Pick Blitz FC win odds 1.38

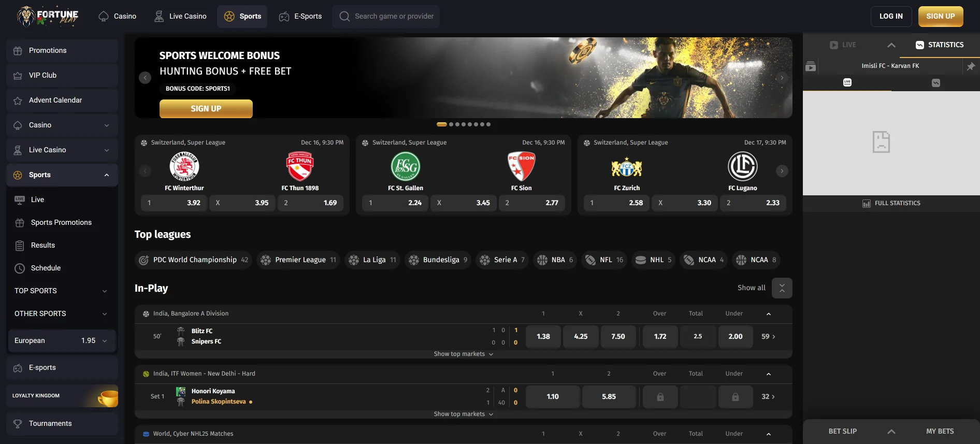click(543, 337)
